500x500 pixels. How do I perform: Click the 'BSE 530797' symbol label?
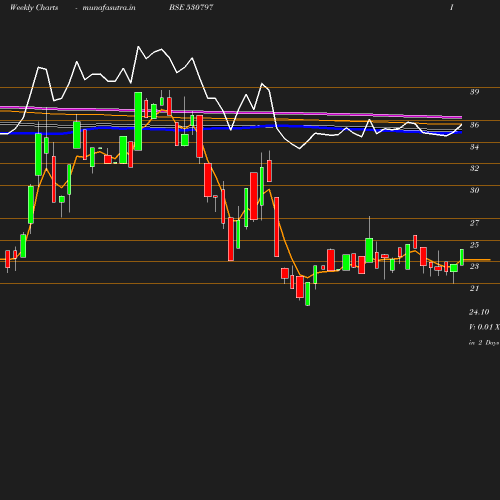tap(191, 7)
